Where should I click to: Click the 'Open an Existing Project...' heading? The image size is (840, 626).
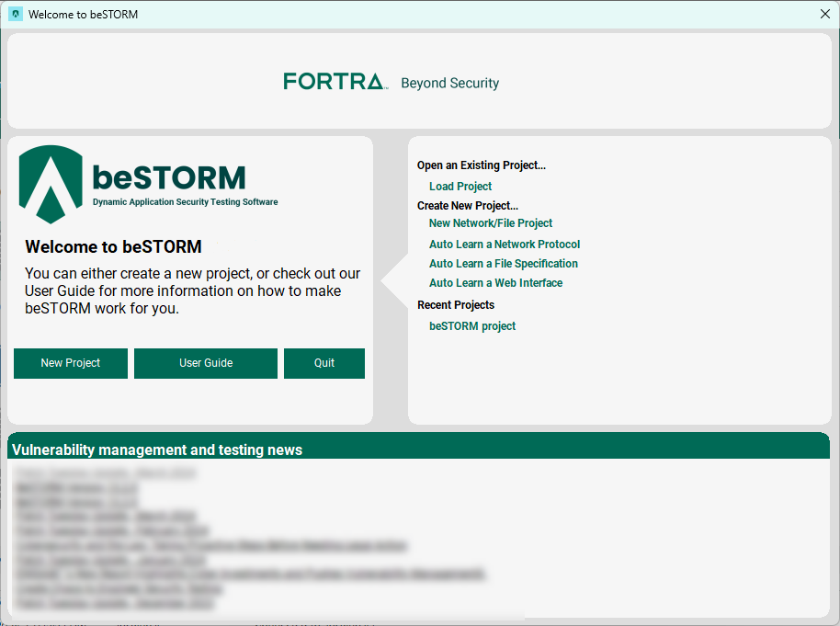click(482, 165)
